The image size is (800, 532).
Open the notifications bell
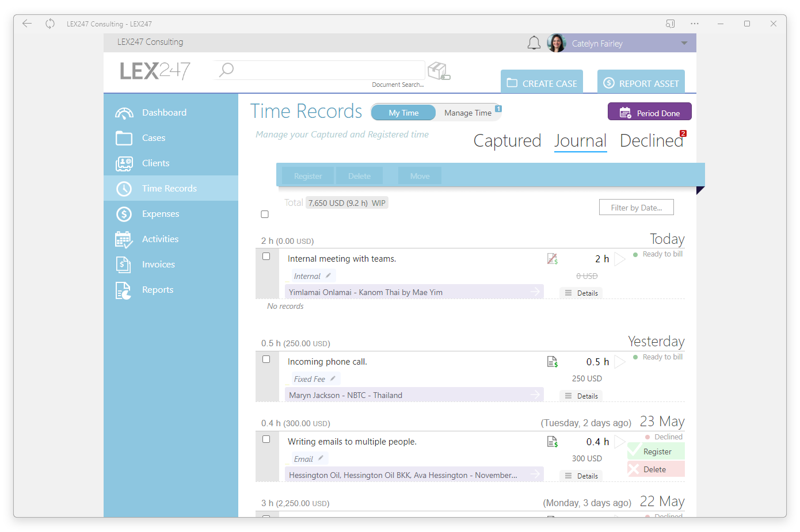[x=534, y=43]
